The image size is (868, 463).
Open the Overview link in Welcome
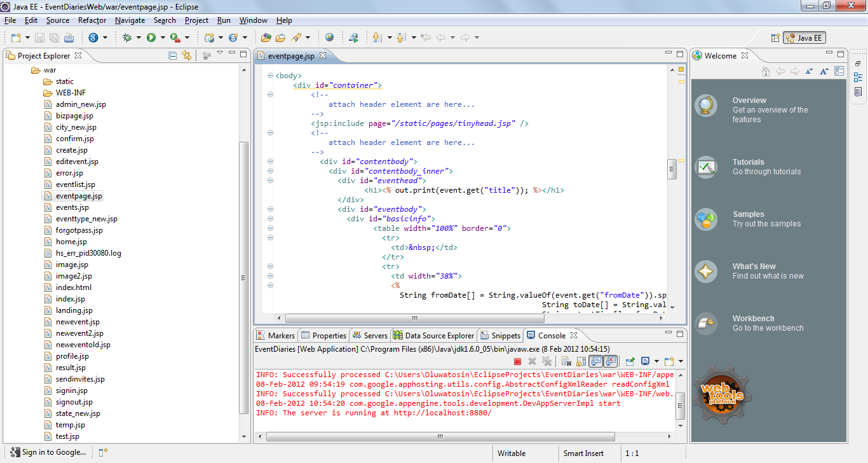pos(749,100)
